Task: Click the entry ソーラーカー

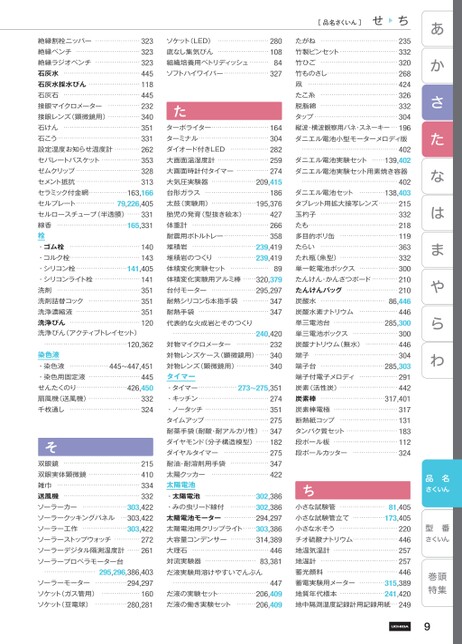Action: tap(57, 507)
